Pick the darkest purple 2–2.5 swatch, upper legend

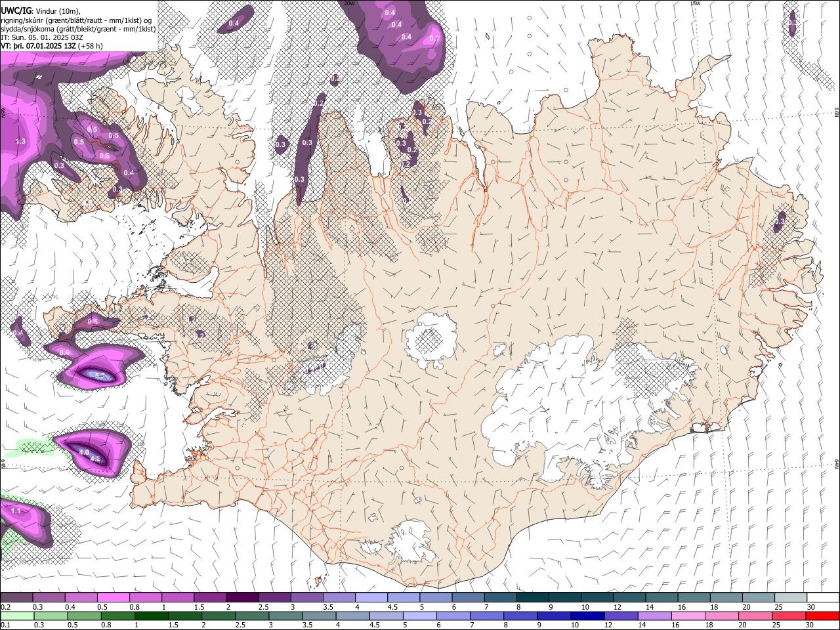point(242,597)
